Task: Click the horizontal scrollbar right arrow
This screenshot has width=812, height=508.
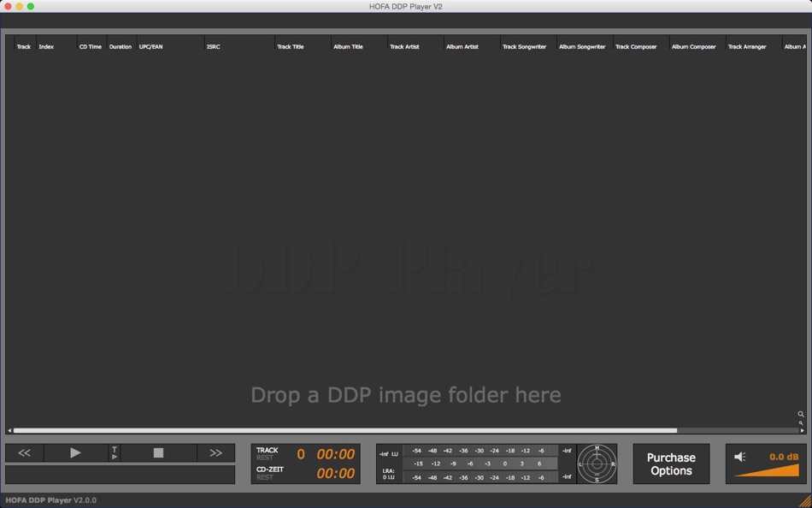Action: pos(802,431)
